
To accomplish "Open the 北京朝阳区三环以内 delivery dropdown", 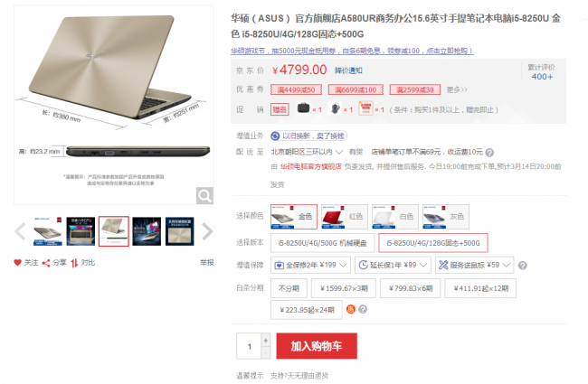I will (307, 152).
